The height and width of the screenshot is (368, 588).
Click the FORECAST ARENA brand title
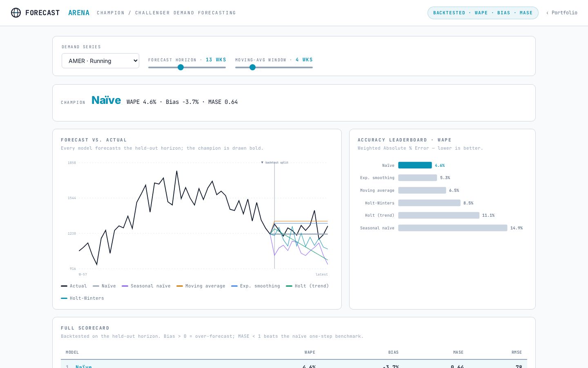(x=57, y=13)
